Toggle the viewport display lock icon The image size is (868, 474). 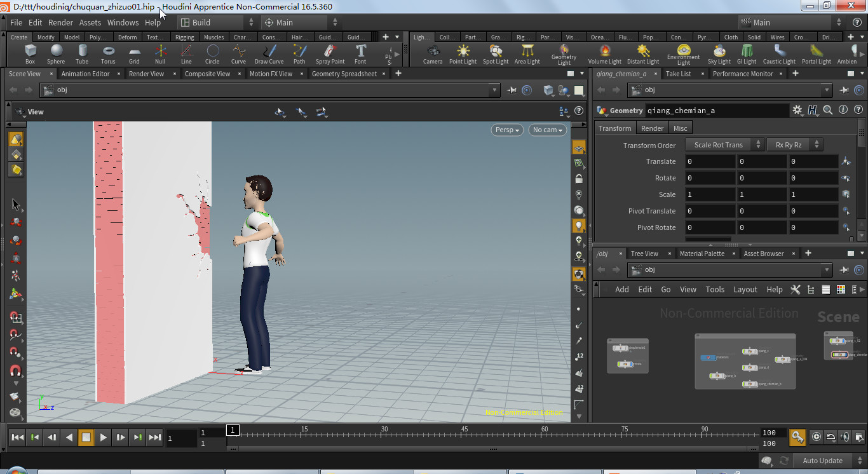pyautogui.click(x=579, y=179)
